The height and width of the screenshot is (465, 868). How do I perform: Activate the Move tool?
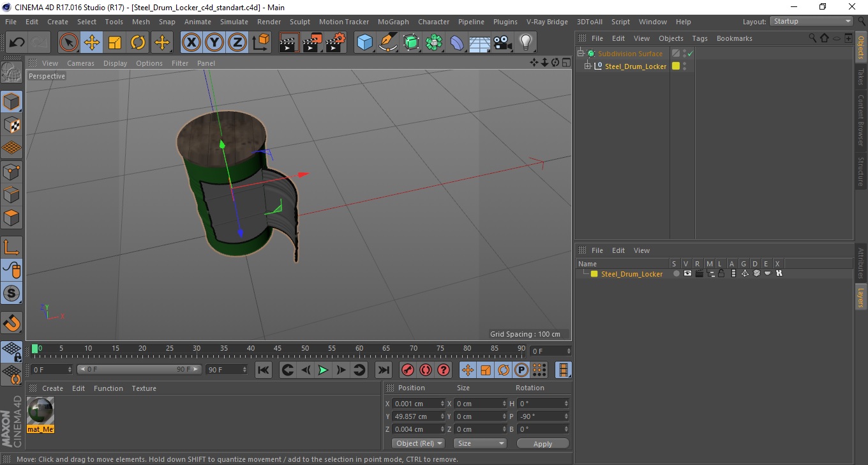[92, 43]
